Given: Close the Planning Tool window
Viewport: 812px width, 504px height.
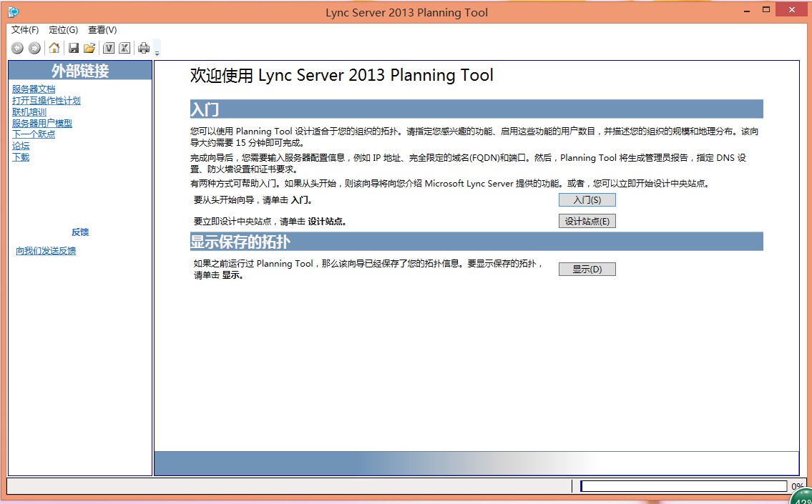Looking at the screenshot, I should [792, 9].
